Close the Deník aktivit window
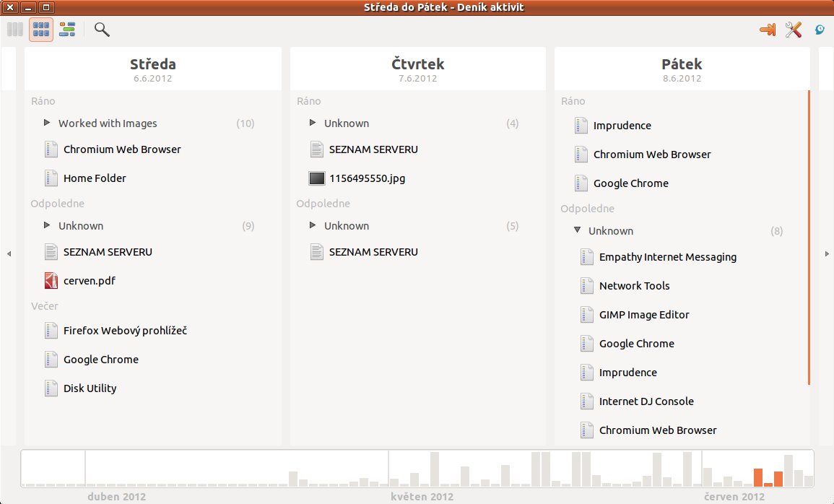 click(x=9, y=7)
